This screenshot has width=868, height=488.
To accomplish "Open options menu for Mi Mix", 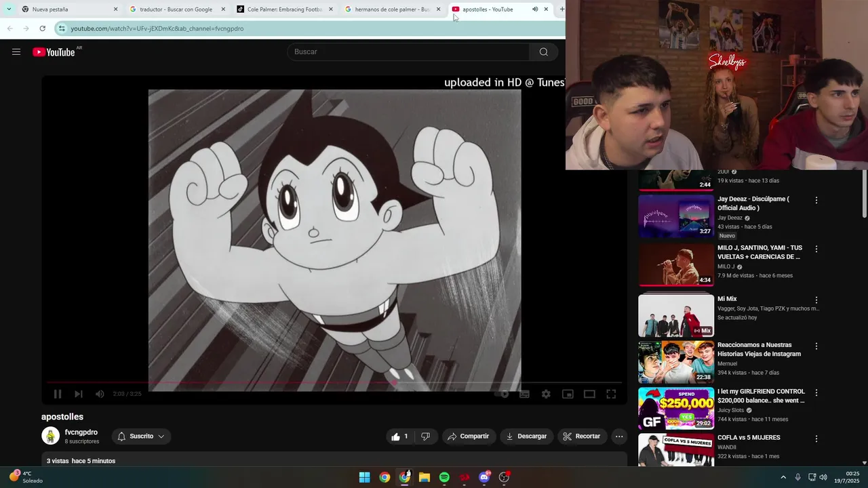I will coord(816,300).
